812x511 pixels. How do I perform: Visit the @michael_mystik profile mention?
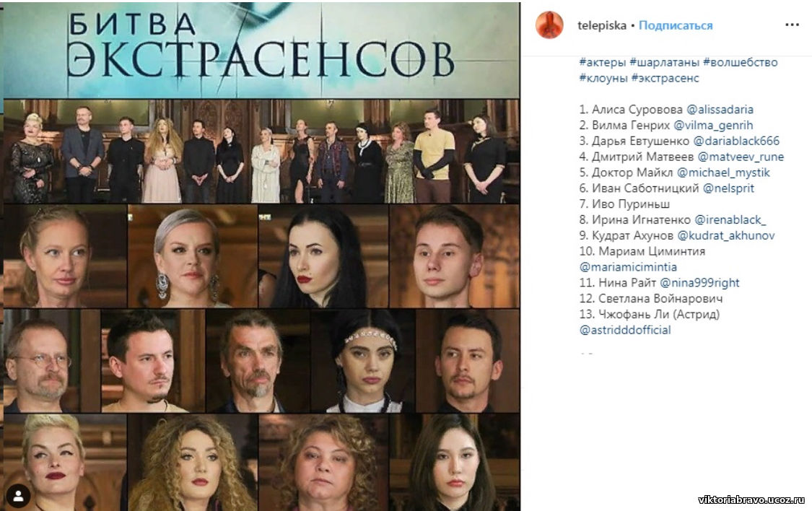723,172
